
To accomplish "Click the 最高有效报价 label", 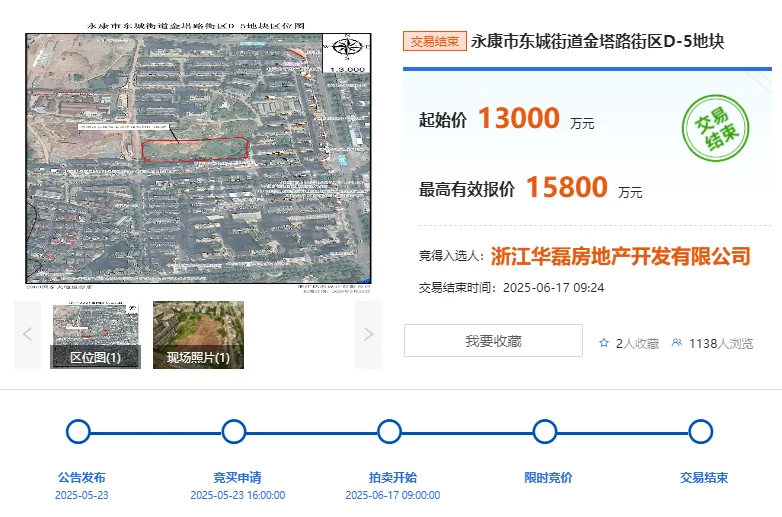I will 467,189.
